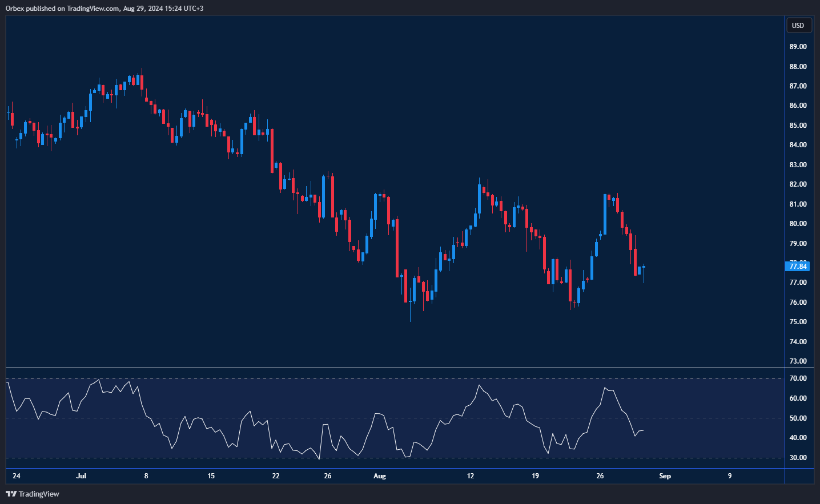Image resolution: width=820 pixels, height=504 pixels.
Task: Click the 73.00 level on the price axis
Action: pos(798,361)
